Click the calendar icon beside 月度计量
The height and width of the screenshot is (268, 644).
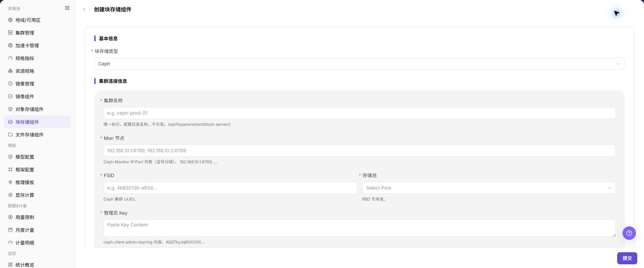10,230
